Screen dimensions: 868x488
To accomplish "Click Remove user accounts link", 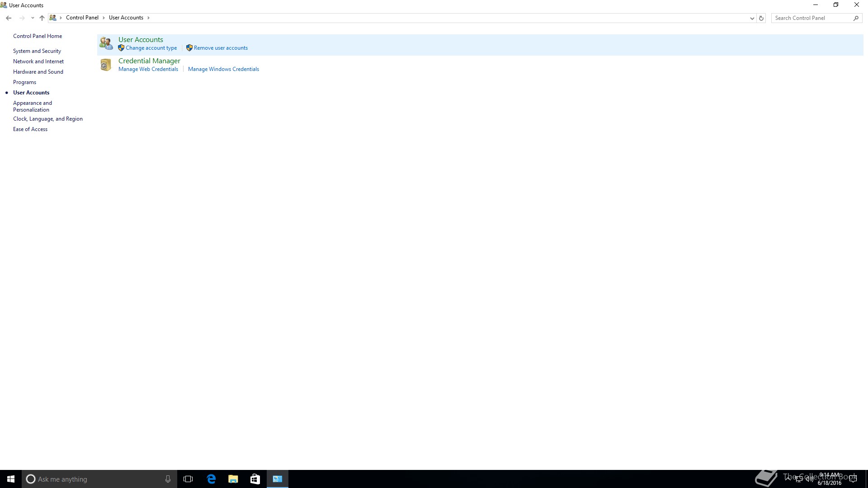I will click(221, 48).
